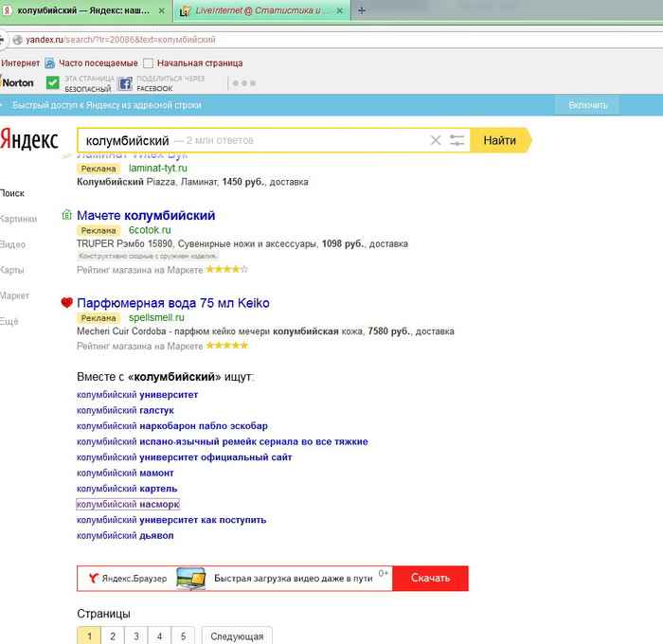Click the Следующая next page button
Screen dimensions: 663x644
(237, 636)
